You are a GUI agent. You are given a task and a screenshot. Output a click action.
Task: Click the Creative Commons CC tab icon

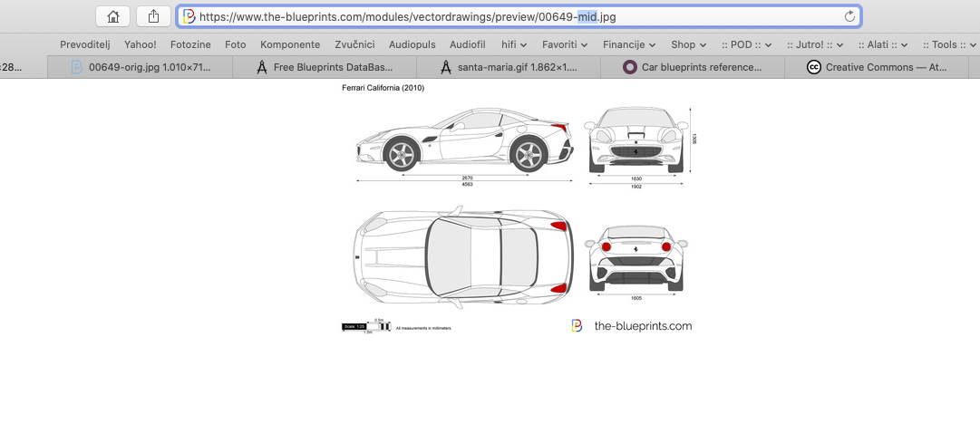pyautogui.click(x=814, y=67)
